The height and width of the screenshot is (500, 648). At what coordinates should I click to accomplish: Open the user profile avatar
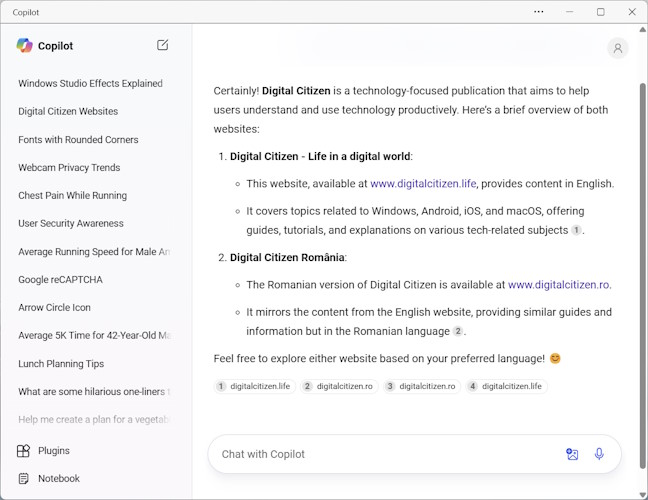[618, 49]
